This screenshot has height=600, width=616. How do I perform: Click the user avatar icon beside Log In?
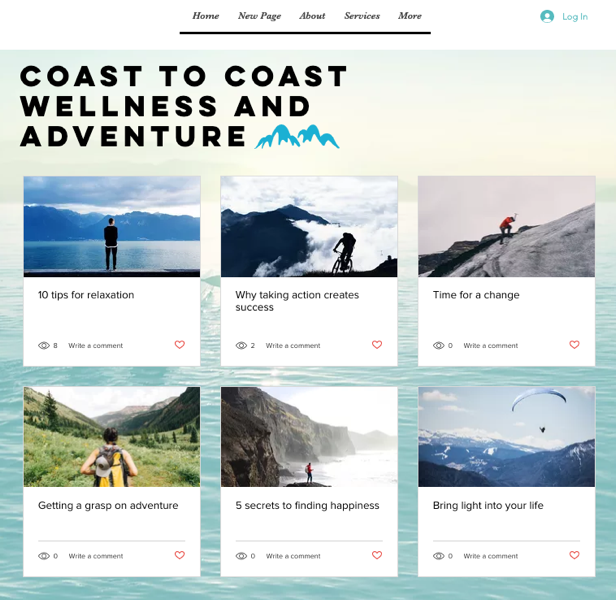pos(547,16)
